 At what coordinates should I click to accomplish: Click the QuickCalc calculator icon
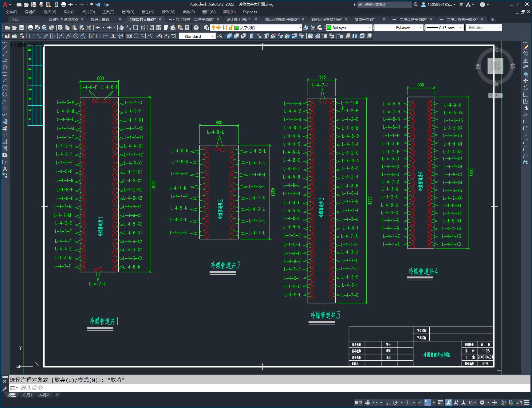click(187, 28)
